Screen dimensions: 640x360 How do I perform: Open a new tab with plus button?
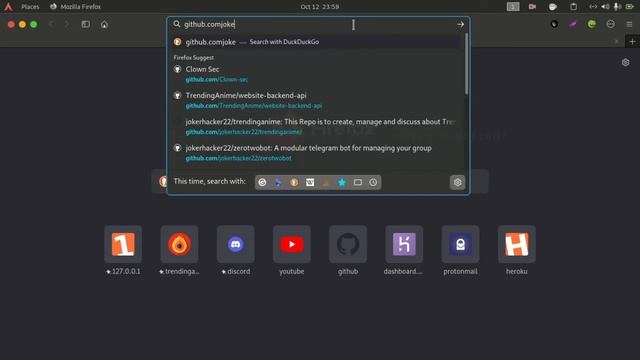[x=632, y=41]
